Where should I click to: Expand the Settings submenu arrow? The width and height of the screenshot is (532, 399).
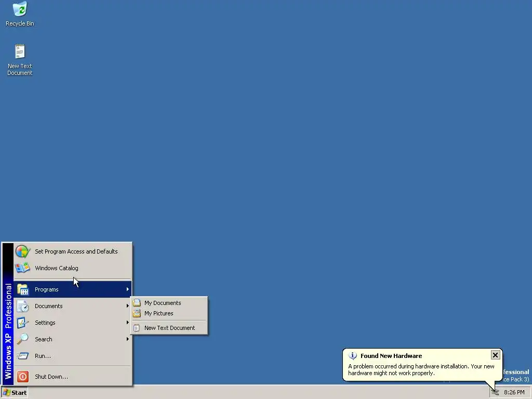click(128, 323)
